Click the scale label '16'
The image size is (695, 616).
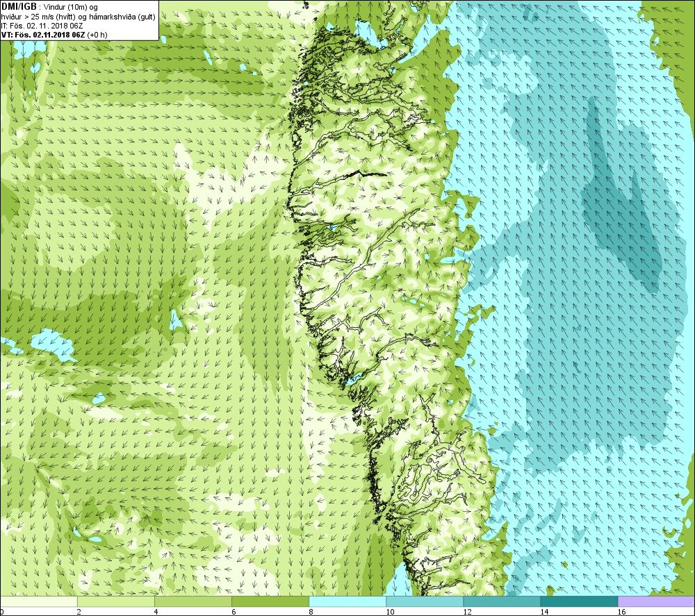coord(621,612)
